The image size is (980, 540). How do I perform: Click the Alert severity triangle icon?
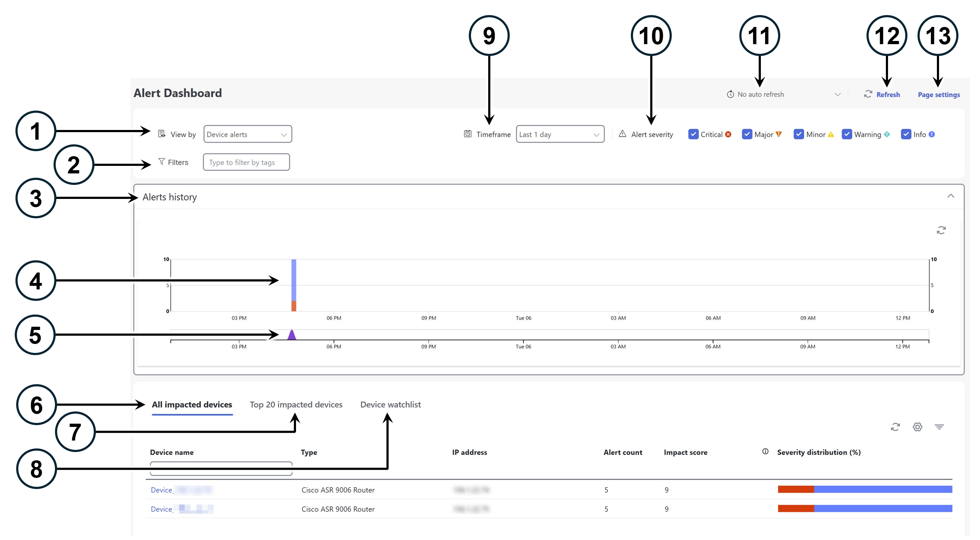click(623, 134)
